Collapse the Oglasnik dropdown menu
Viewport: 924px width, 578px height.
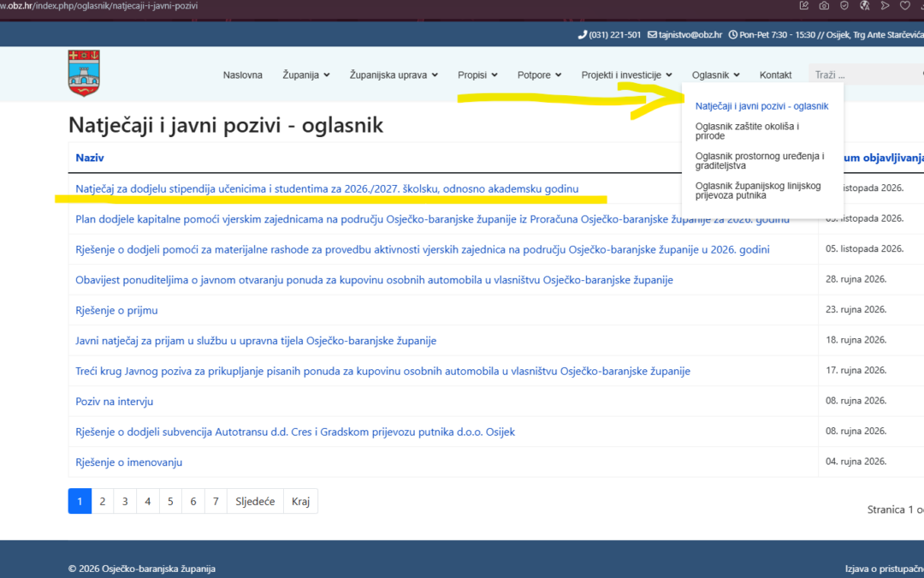point(715,74)
